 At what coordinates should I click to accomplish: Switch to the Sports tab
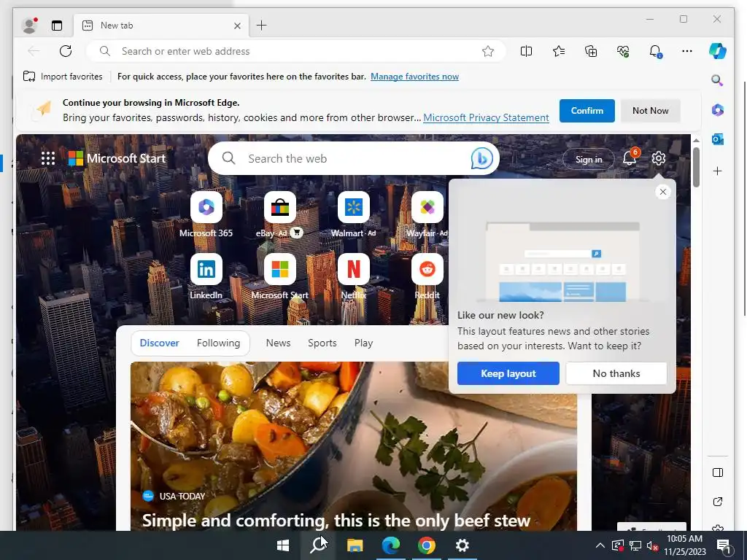[x=322, y=343]
